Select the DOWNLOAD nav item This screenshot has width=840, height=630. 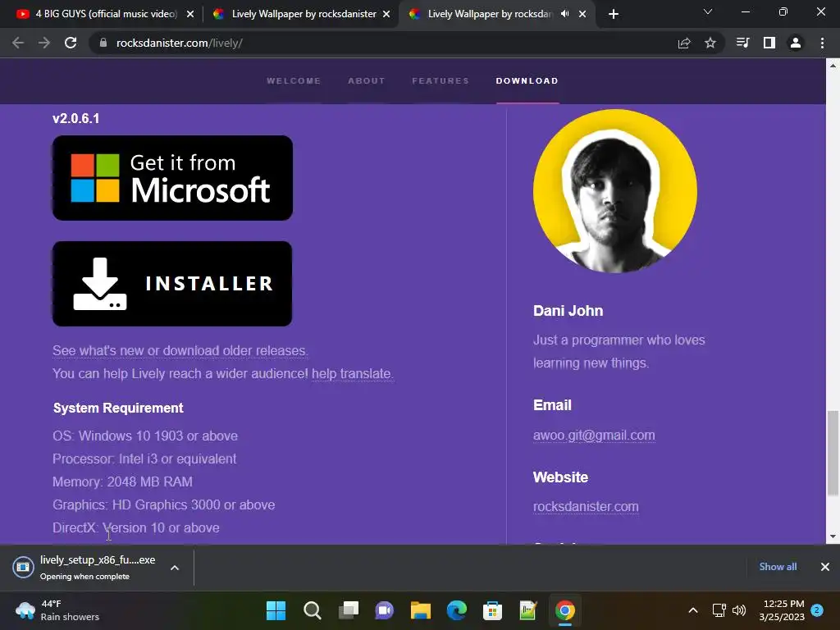(x=527, y=81)
